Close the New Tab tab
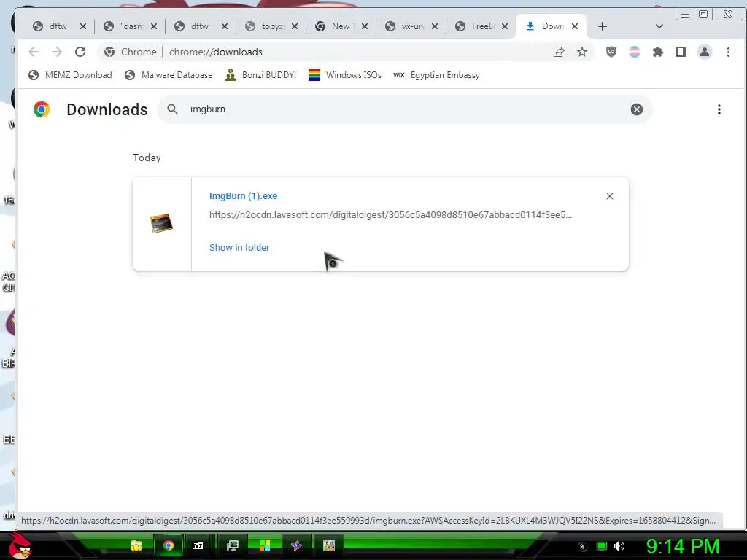The height and width of the screenshot is (560, 747). coord(365,27)
